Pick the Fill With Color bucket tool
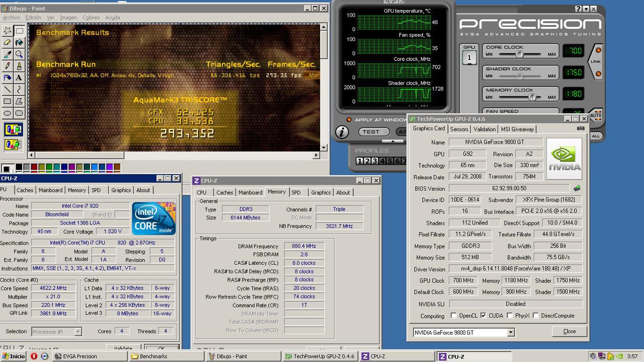 tap(19, 43)
